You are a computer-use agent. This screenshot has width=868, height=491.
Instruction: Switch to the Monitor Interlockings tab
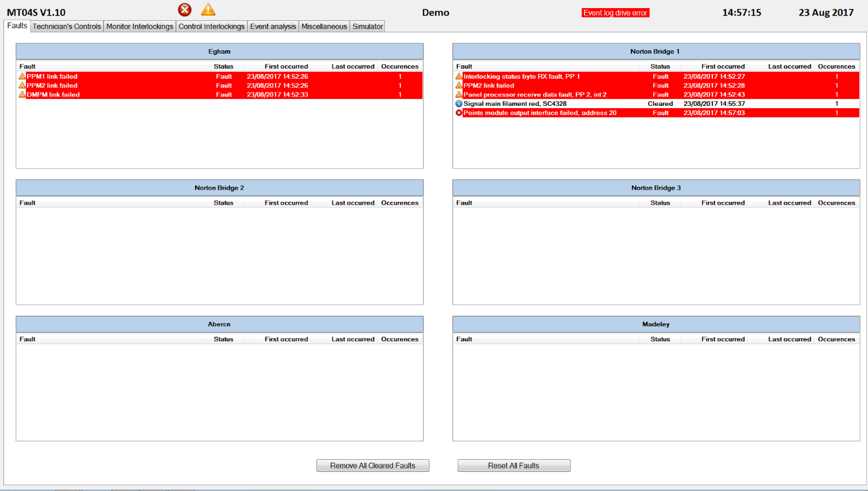click(x=139, y=27)
